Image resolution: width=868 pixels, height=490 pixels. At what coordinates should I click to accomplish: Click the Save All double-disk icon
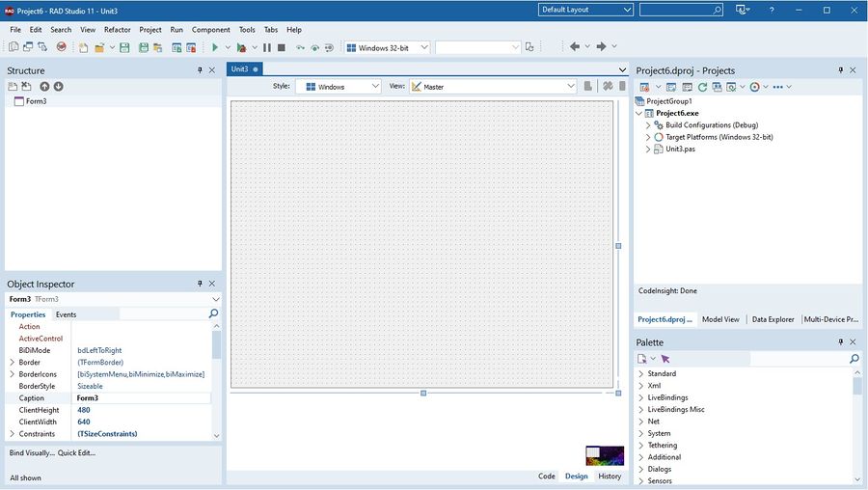pyautogui.click(x=144, y=47)
